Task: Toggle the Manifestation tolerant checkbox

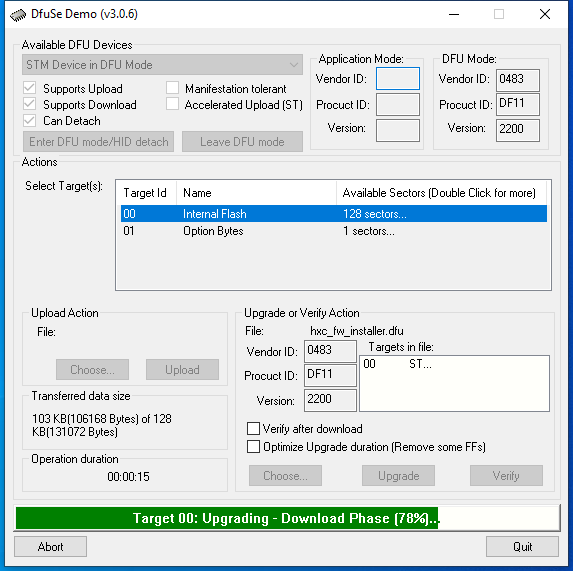Action: click(172, 88)
